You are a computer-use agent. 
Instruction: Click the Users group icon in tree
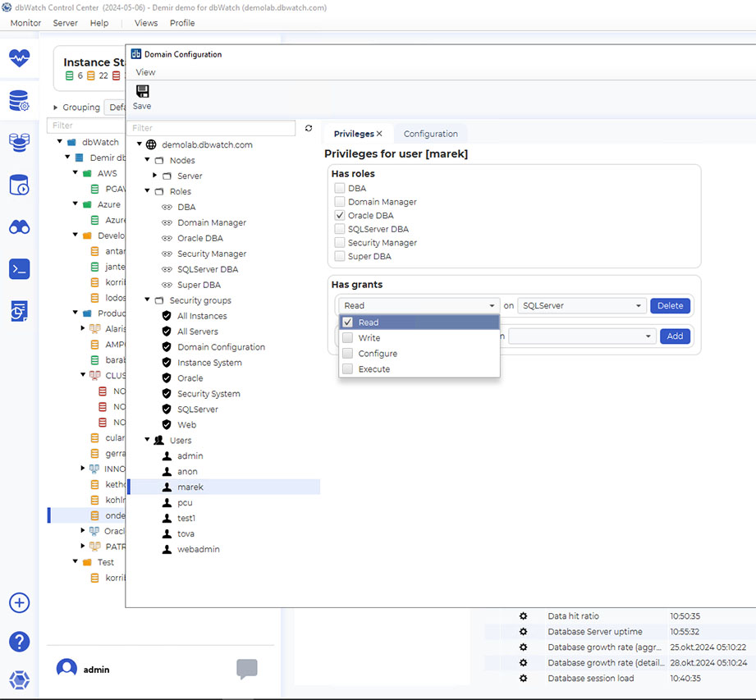point(159,440)
